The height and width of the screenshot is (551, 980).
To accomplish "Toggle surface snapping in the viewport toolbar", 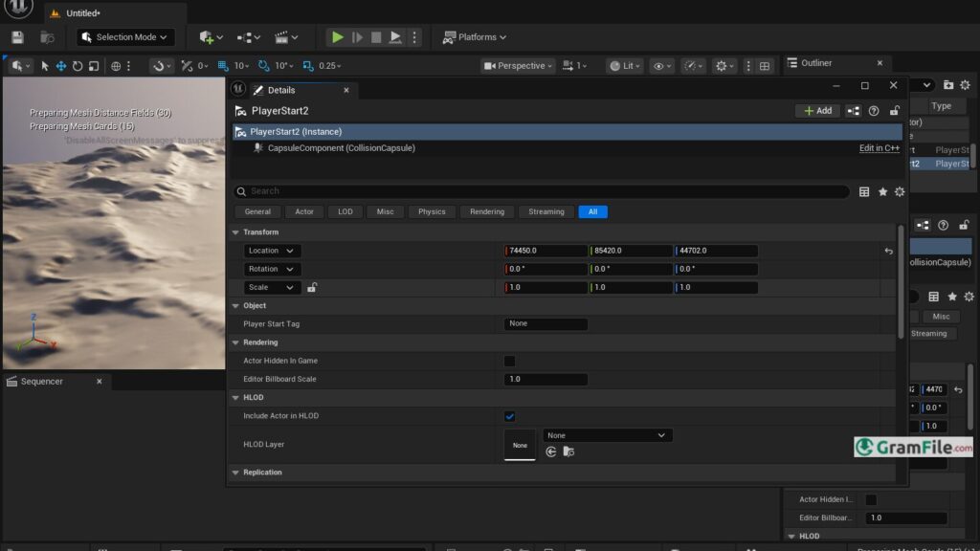I will tap(160, 66).
